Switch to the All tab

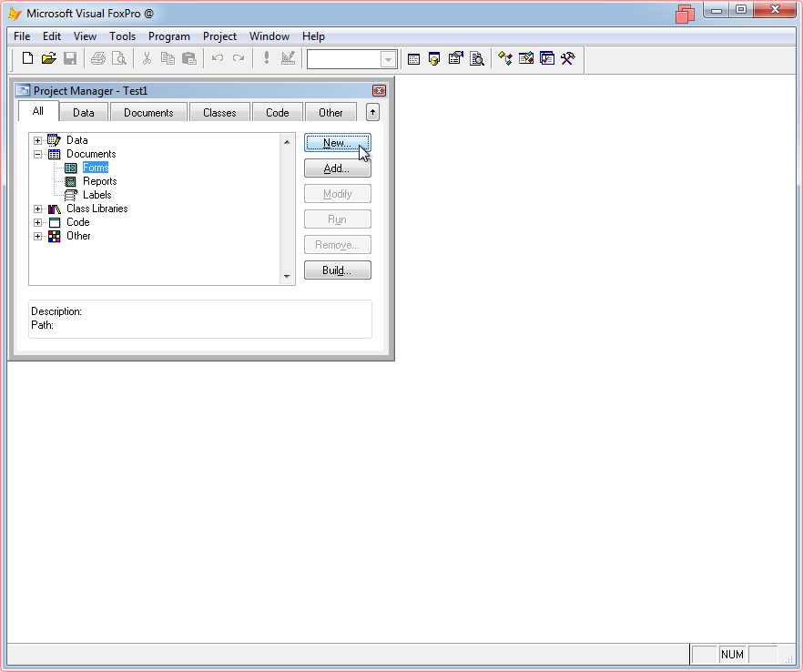[38, 111]
